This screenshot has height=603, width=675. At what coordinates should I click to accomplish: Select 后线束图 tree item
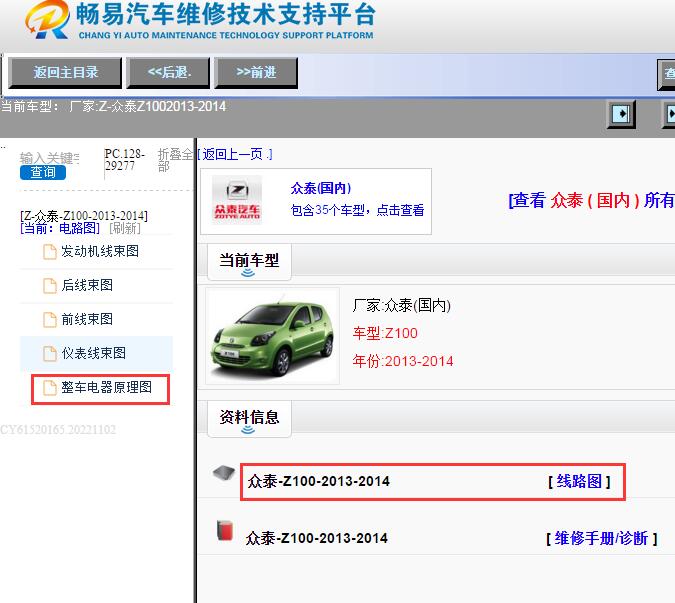tap(87, 285)
